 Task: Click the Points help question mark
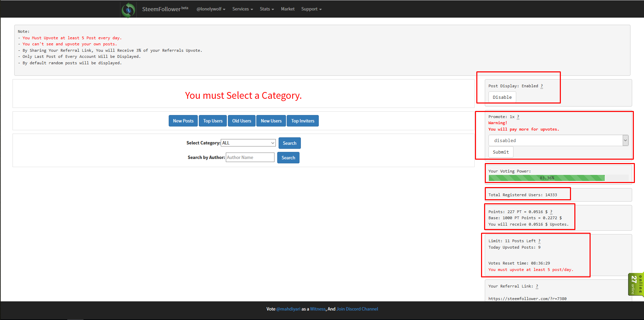[x=551, y=212]
